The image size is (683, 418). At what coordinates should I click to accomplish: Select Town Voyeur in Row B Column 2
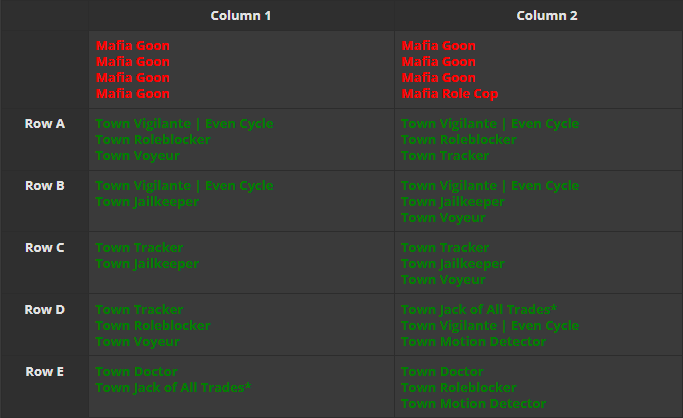tap(444, 218)
